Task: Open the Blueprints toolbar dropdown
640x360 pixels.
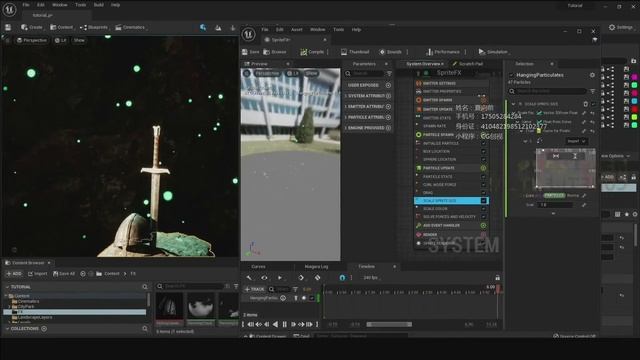Action: pos(94,27)
